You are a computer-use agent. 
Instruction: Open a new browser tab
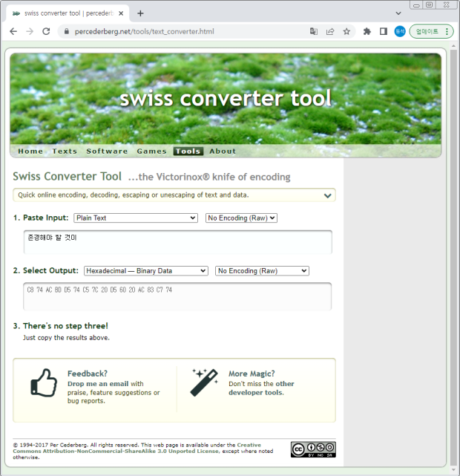click(140, 13)
